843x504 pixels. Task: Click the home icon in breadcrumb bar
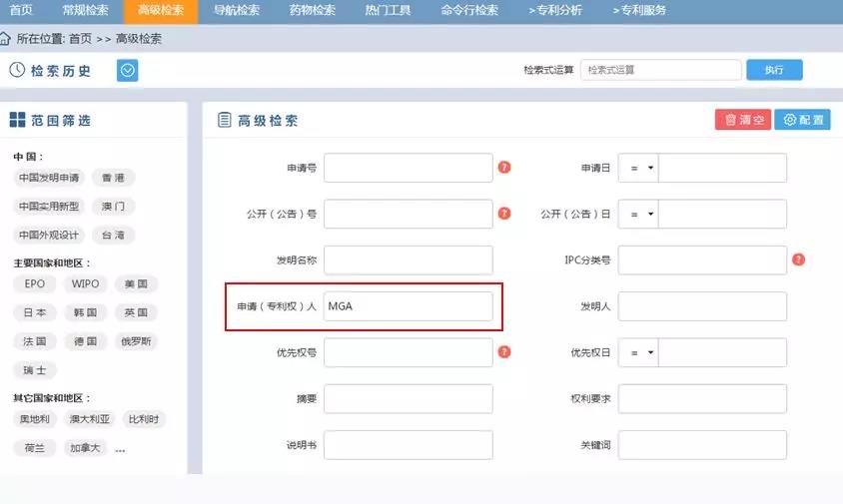(6, 39)
